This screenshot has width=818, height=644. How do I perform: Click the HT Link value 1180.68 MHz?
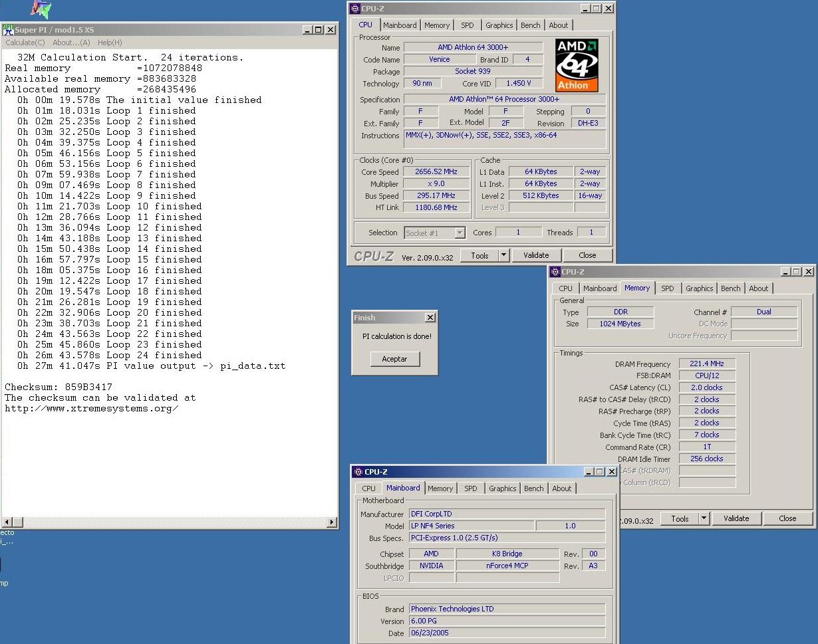pyautogui.click(x=436, y=207)
